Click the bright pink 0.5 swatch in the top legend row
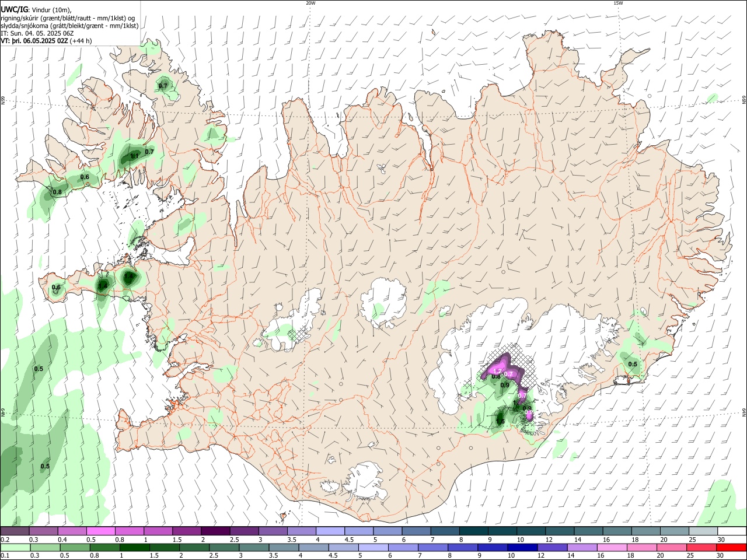 [101, 531]
